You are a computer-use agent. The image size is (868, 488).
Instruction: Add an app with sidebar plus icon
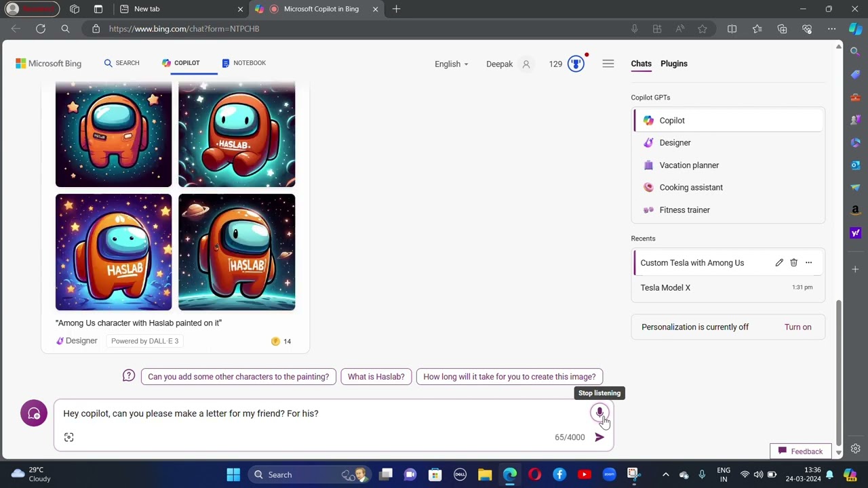click(x=855, y=269)
